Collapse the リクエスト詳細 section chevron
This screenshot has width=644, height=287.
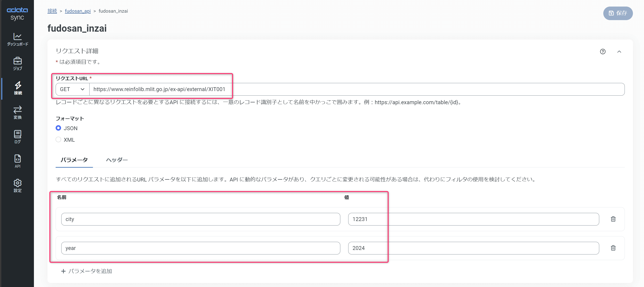[x=619, y=52]
